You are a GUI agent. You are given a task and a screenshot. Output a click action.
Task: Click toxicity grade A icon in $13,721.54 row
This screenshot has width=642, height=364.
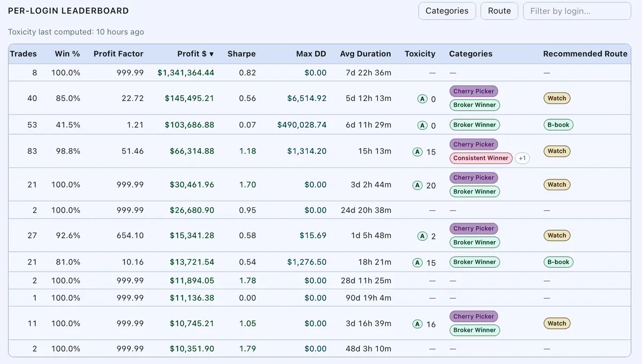pyautogui.click(x=418, y=262)
